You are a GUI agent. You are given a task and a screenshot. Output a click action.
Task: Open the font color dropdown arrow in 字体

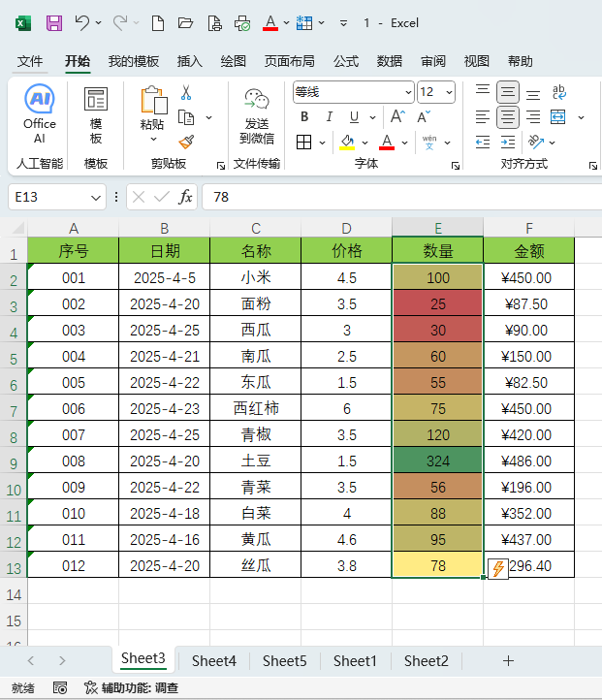(405, 143)
